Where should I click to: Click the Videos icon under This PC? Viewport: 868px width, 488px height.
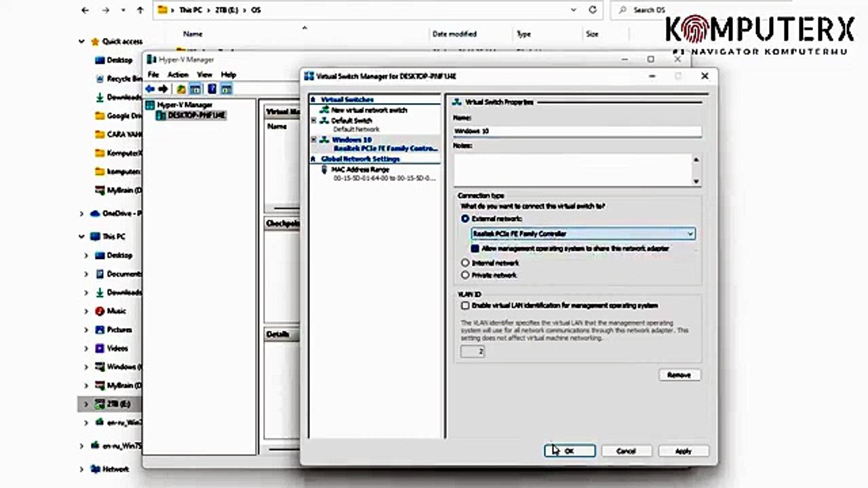[100, 348]
